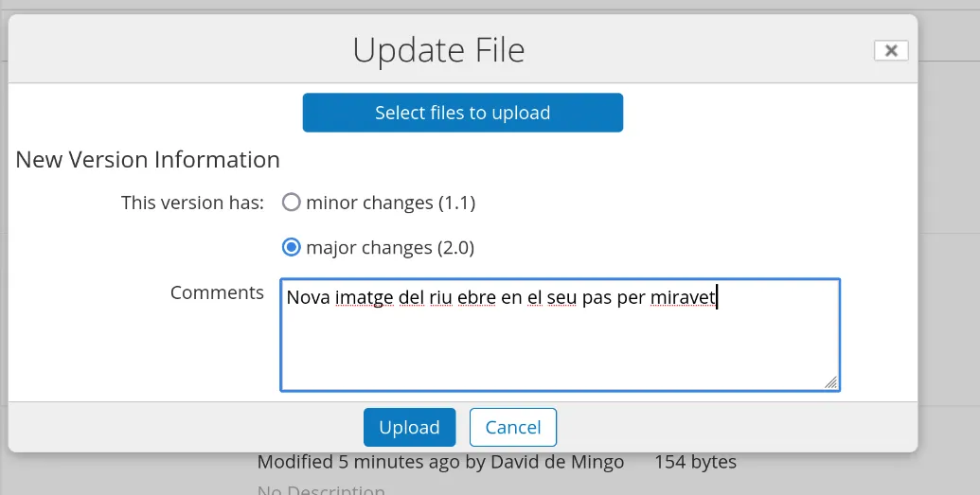Click 'Modified 5 minutes ago by David de Mingo'
The width and height of the screenshot is (980, 495).
click(440, 462)
